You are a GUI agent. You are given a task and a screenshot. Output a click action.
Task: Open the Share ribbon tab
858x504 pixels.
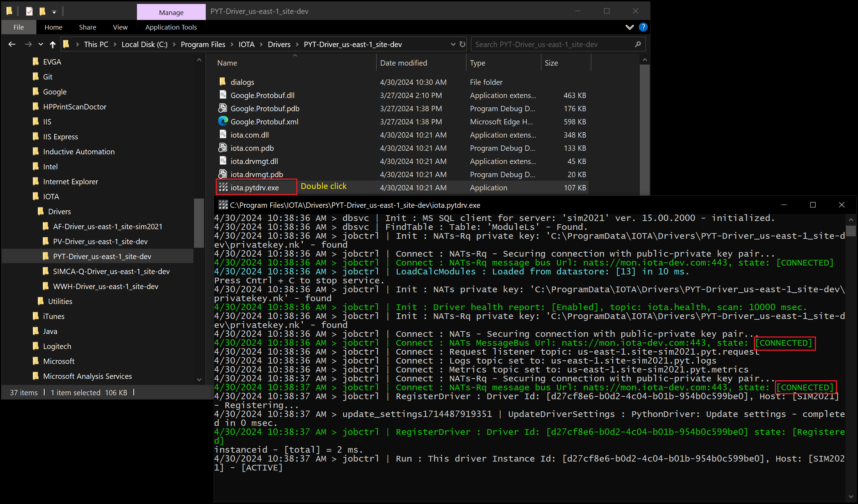[x=87, y=27]
